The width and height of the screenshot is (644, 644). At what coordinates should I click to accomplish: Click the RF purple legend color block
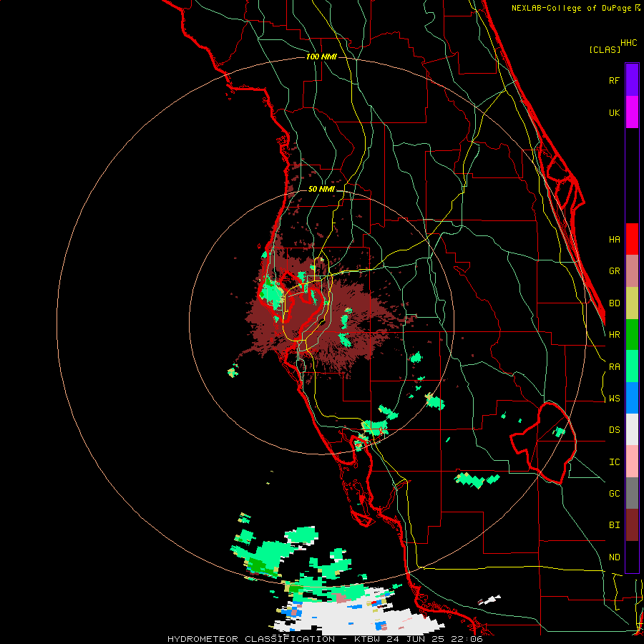632,79
